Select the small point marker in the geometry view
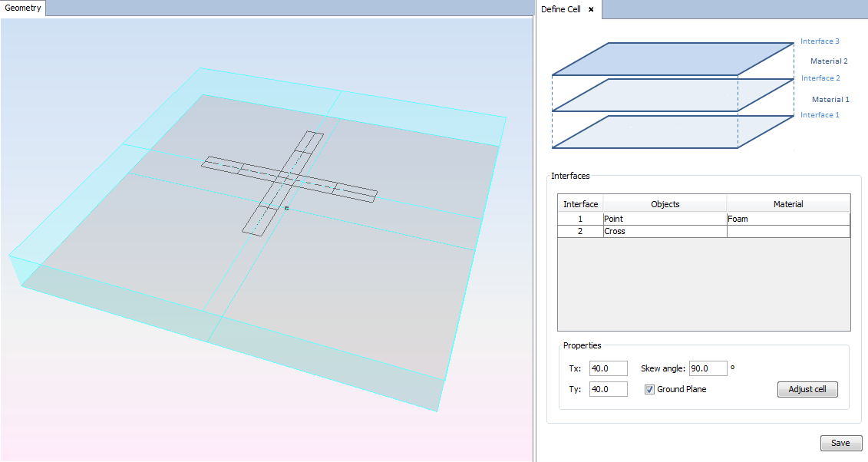Screen dimensions: 868x462 (x=286, y=208)
